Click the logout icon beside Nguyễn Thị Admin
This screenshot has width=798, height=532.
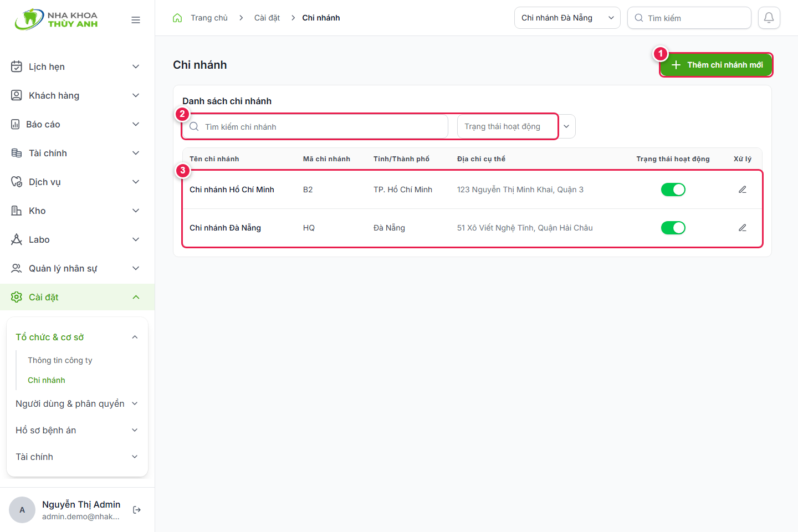tap(137, 510)
